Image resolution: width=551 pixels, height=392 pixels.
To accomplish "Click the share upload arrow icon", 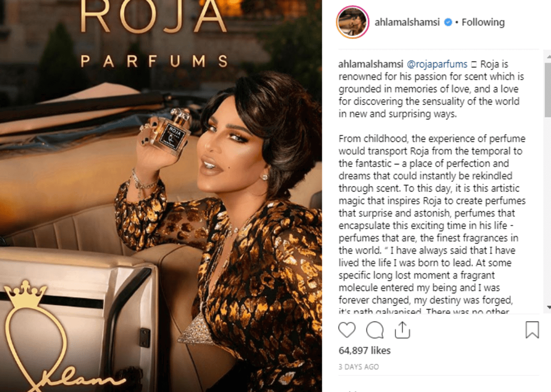I will pyautogui.click(x=402, y=330).
